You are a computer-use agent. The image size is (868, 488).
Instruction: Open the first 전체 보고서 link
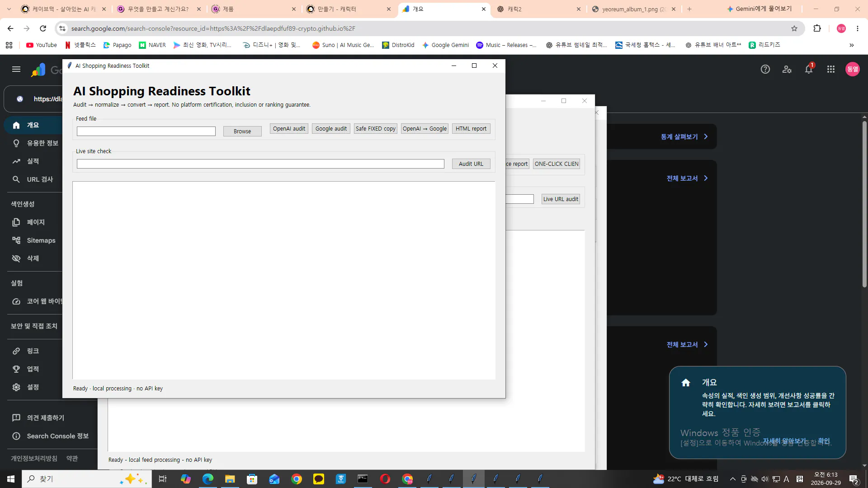pyautogui.click(x=687, y=178)
